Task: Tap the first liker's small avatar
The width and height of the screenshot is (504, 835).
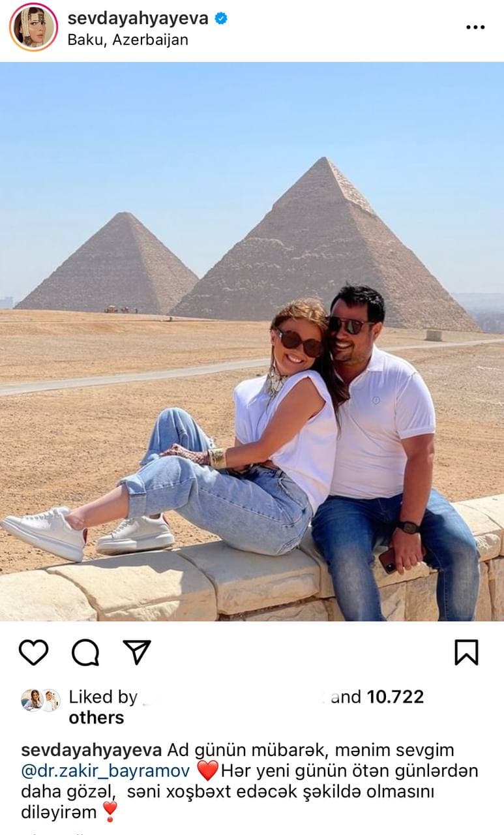Action: click(x=31, y=700)
